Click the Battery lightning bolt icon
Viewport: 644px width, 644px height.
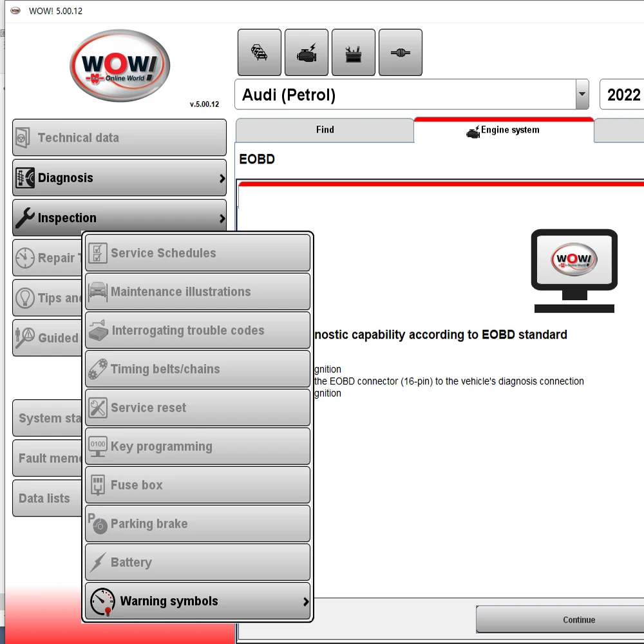98,562
